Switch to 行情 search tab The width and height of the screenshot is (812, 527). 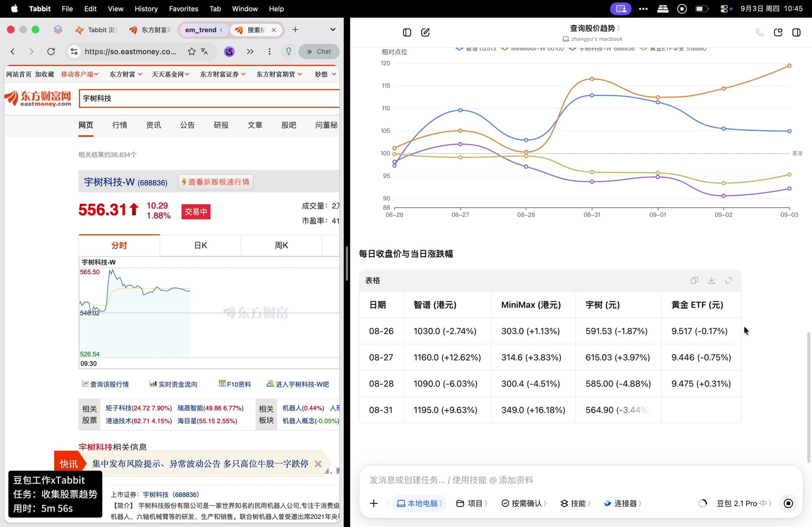(120, 125)
